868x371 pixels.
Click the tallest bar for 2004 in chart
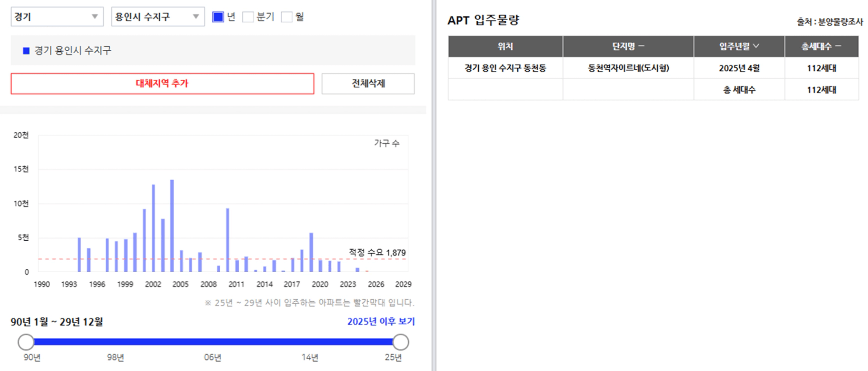click(172, 226)
